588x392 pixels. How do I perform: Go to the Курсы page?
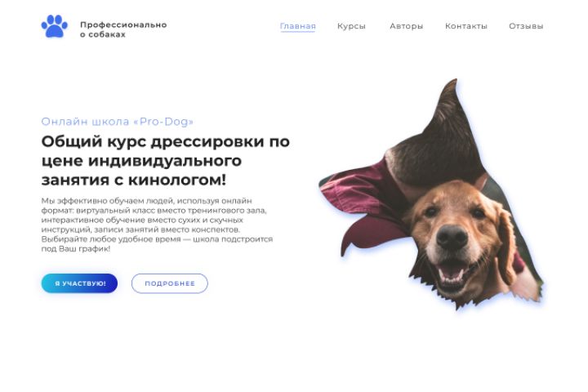[351, 26]
